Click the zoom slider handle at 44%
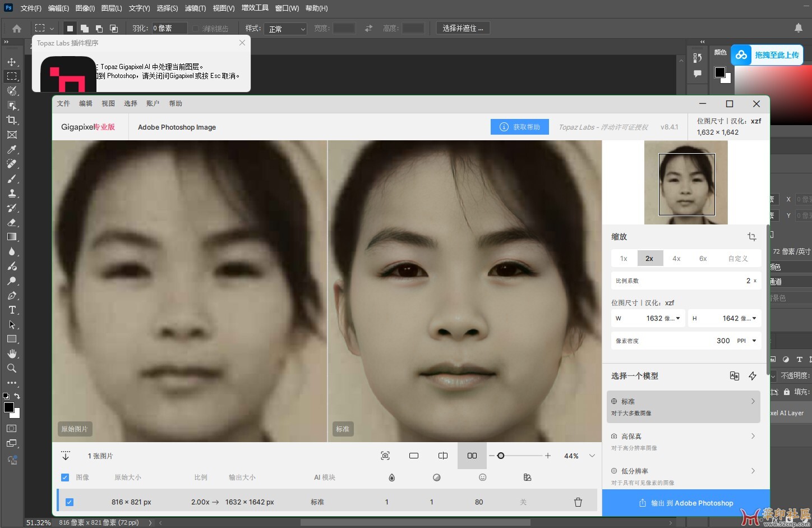 [x=501, y=456]
